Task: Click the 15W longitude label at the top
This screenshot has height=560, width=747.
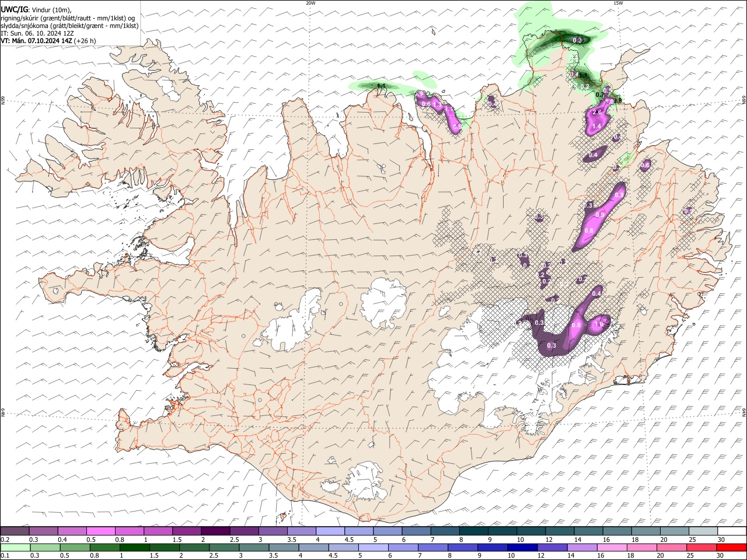Action: point(618,3)
